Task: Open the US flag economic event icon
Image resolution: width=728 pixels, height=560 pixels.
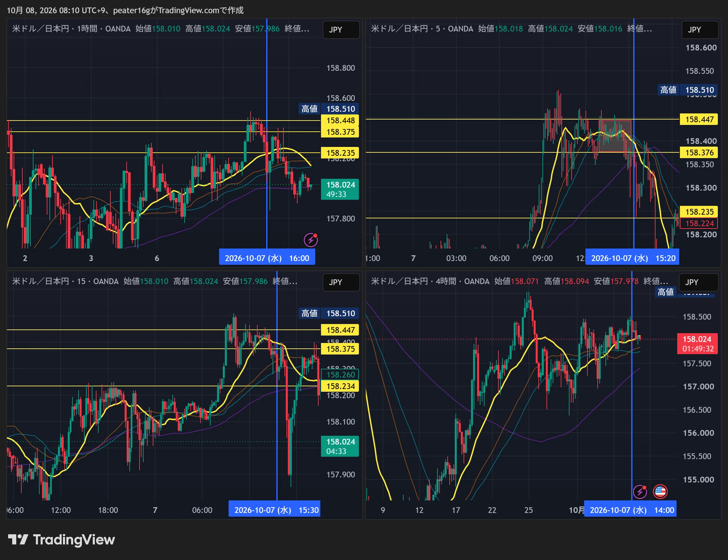Action: (x=660, y=492)
